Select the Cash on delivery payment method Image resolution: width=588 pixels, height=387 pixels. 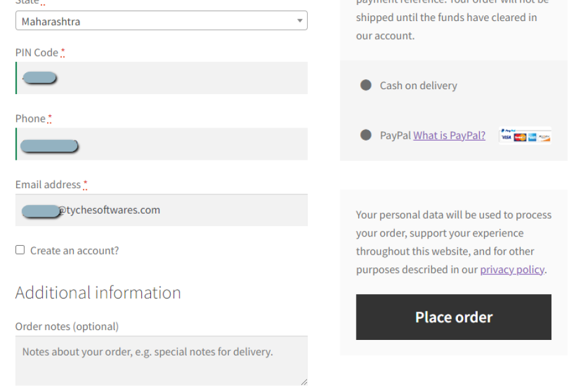tap(365, 85)
